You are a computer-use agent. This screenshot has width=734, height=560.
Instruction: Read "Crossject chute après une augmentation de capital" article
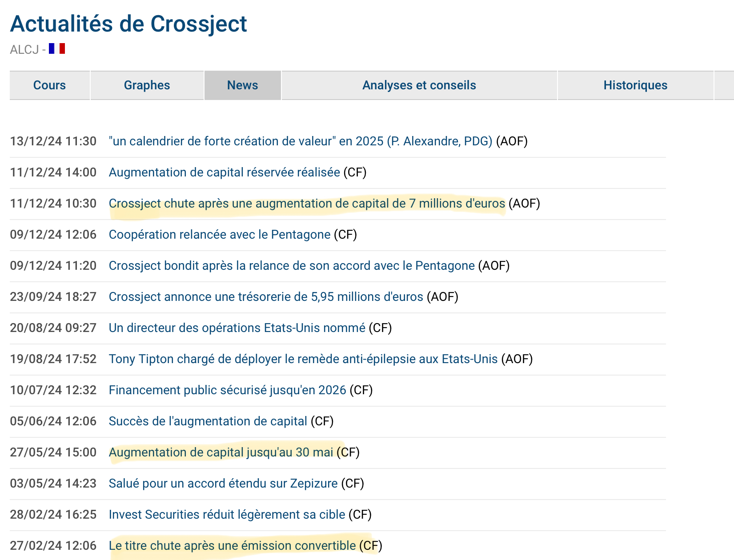click(307, 204)
